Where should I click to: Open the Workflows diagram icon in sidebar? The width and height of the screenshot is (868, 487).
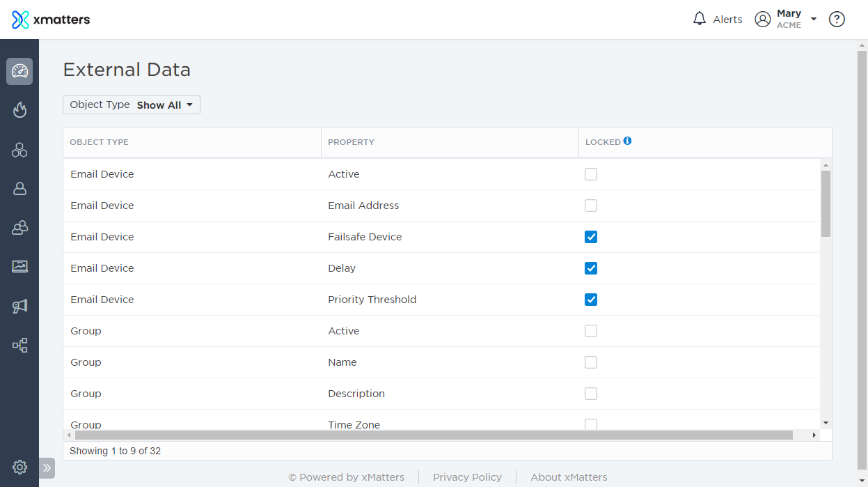(19, 345)
